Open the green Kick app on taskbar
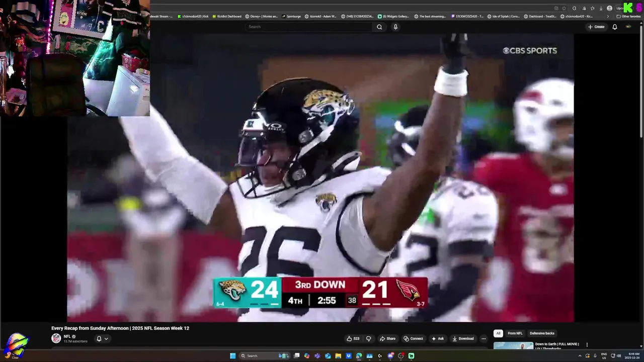644x362 pixels. [411, 356]
